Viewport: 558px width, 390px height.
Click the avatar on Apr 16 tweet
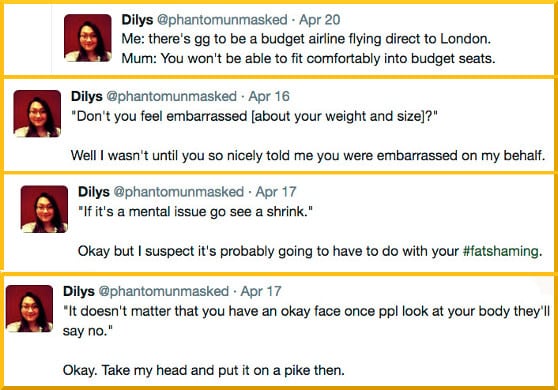(x=37, y=114)
